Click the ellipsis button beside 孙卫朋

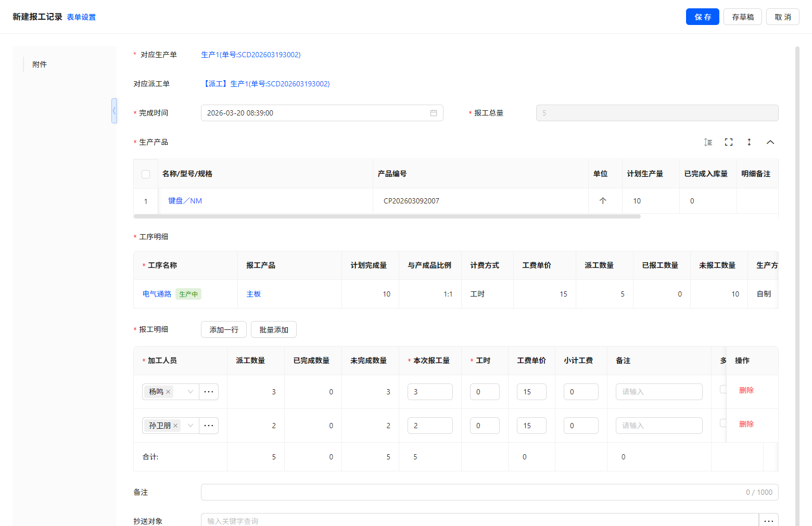(x=209, y=426)
